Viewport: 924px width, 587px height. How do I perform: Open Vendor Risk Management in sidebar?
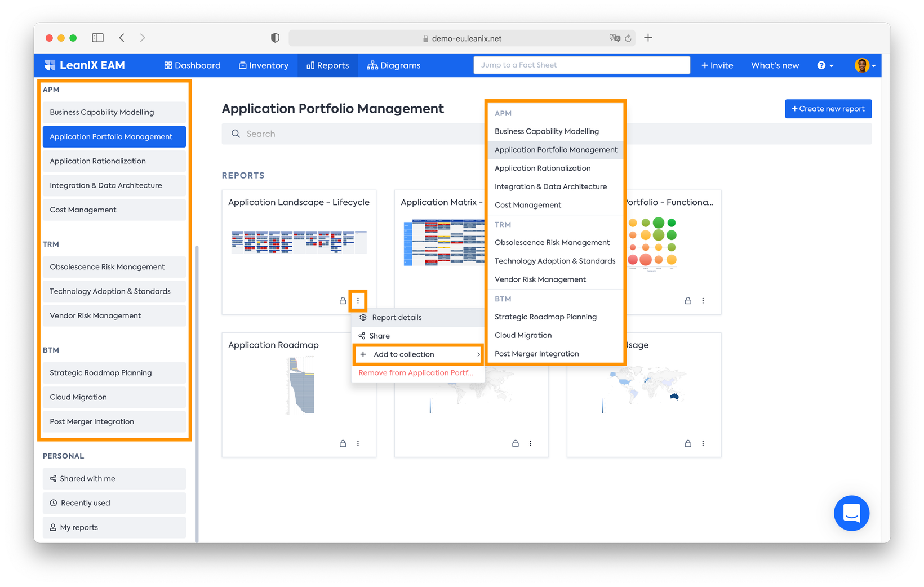pos(114,315)
